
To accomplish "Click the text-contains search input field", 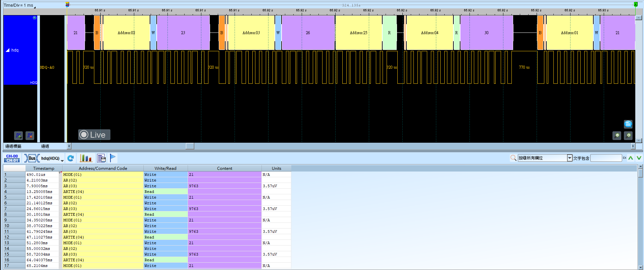I will 606,158.
